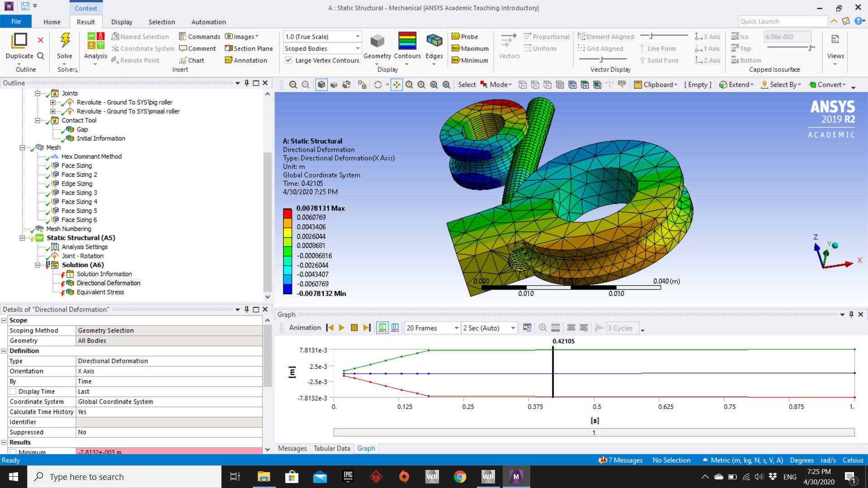Stop the result animation
Screen dimensions: 868x488
(x=354, y=328)
